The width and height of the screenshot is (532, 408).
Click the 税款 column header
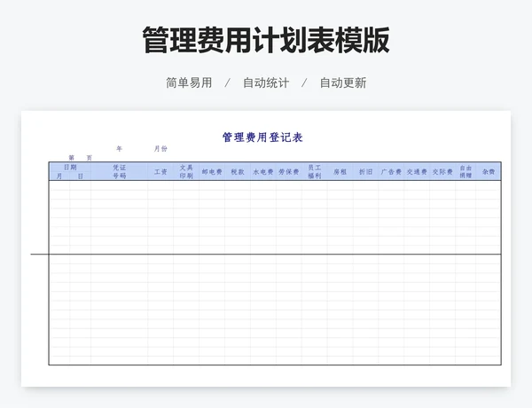[x=238, y=171]
